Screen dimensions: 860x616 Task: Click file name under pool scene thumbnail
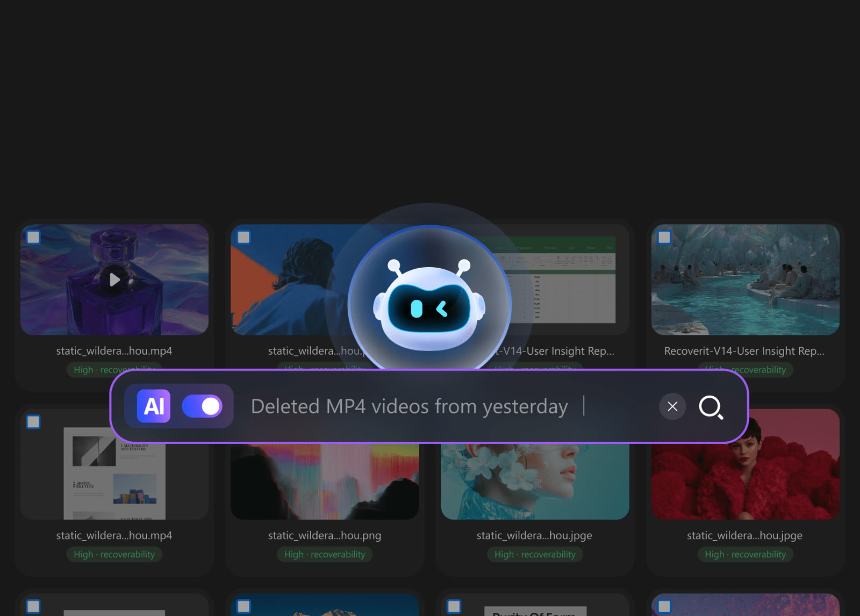point(744,351)
